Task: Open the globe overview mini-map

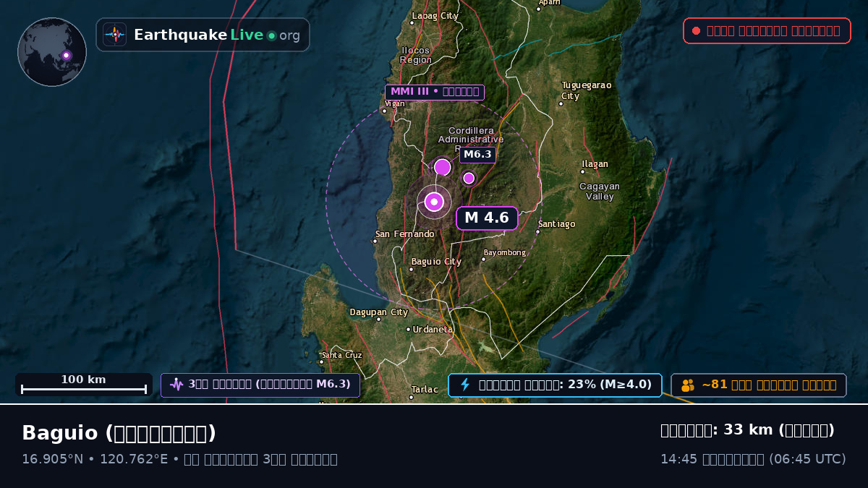Action: tap(52, 52)
